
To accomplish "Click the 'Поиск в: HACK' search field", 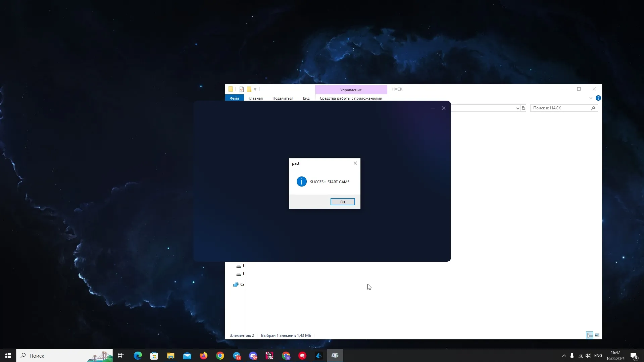I will click(x=560, y=108).
